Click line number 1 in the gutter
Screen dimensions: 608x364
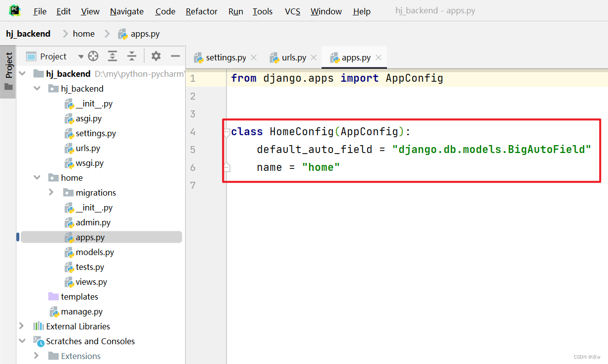192,78
